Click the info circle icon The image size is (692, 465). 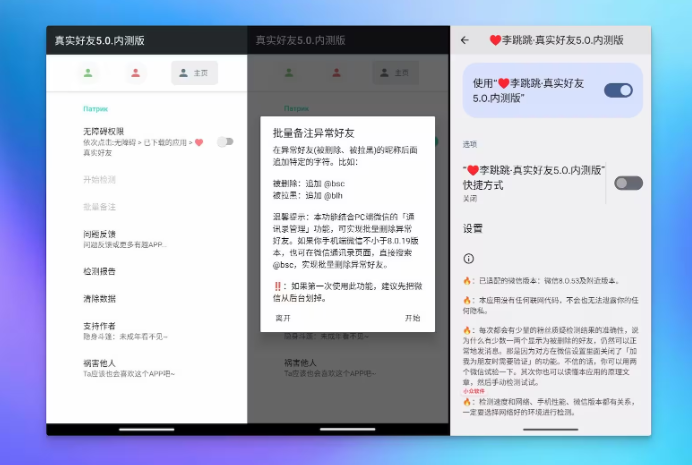click(x=469, y=259)
